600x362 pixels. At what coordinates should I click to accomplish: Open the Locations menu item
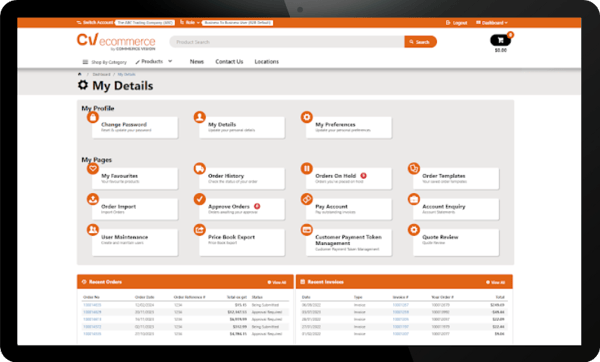(x=267, y=62)
